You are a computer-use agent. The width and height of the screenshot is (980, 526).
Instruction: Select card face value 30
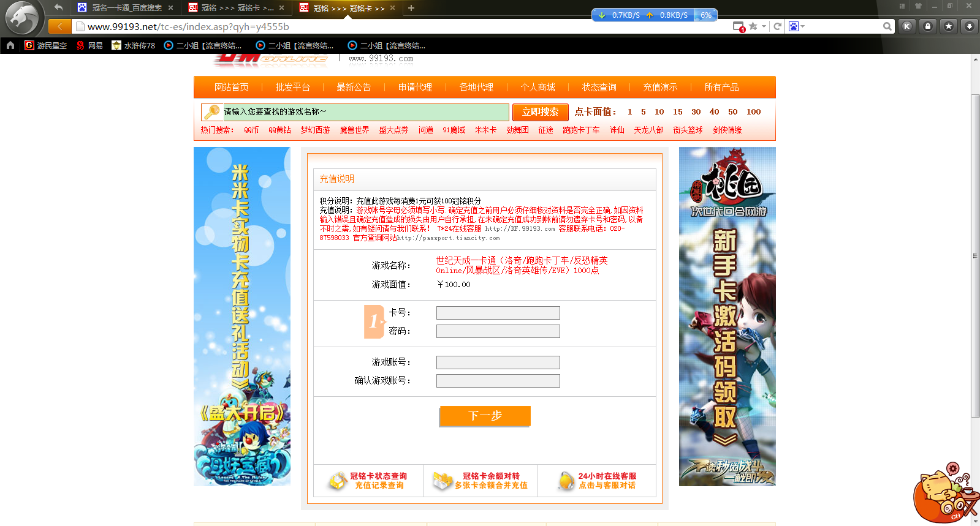pos(696,112)
